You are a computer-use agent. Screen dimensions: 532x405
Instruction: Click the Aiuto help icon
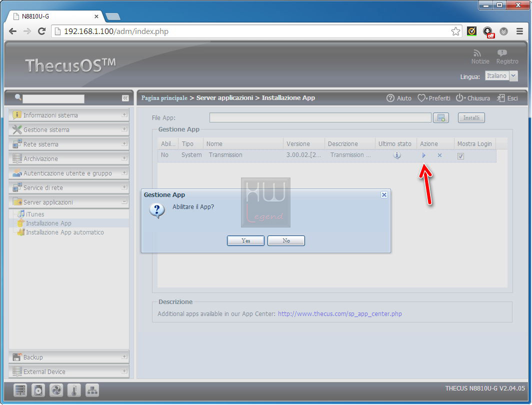coord(390,98)
